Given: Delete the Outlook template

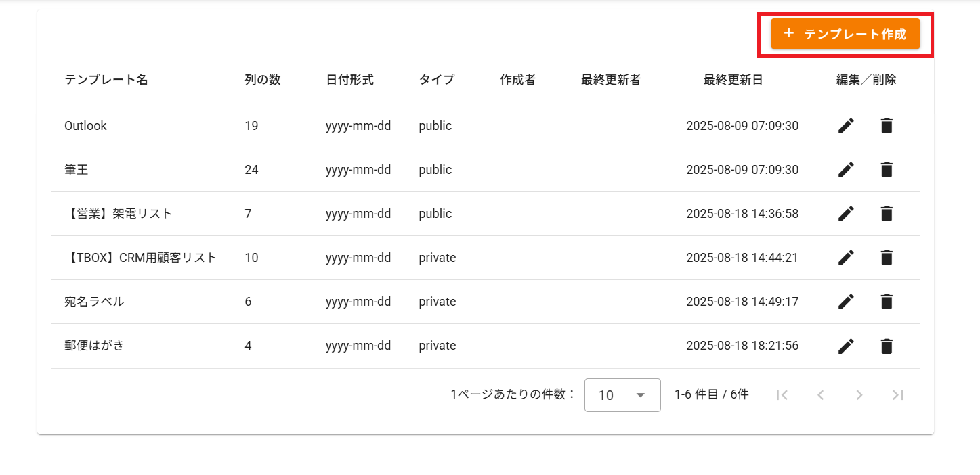Looking at the screenshot, I should [x=887, y=126].
